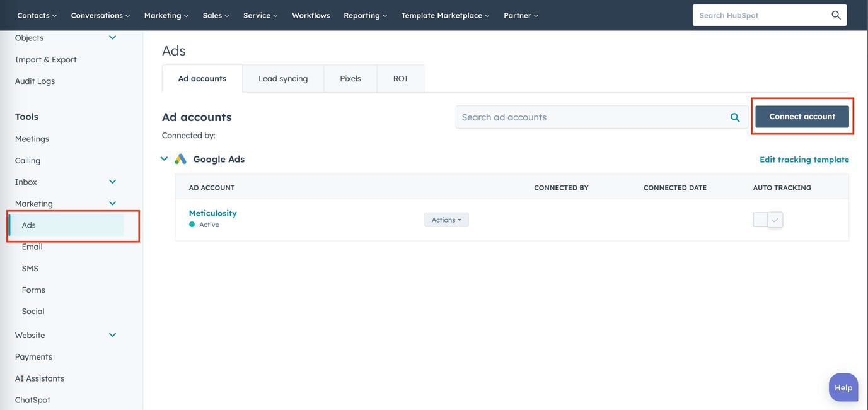Switch to the Lead syncing tab

[x=283, y=77]
